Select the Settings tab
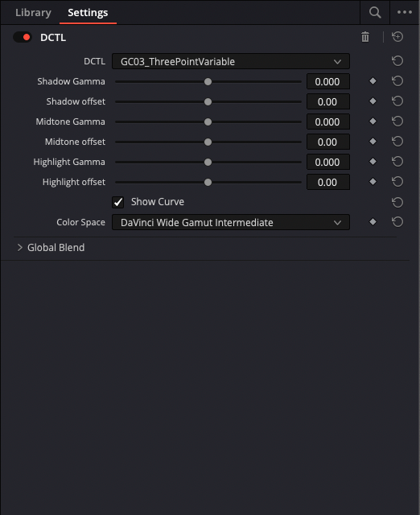This screenshot has height=515, width=420. [x=88, y=13]
